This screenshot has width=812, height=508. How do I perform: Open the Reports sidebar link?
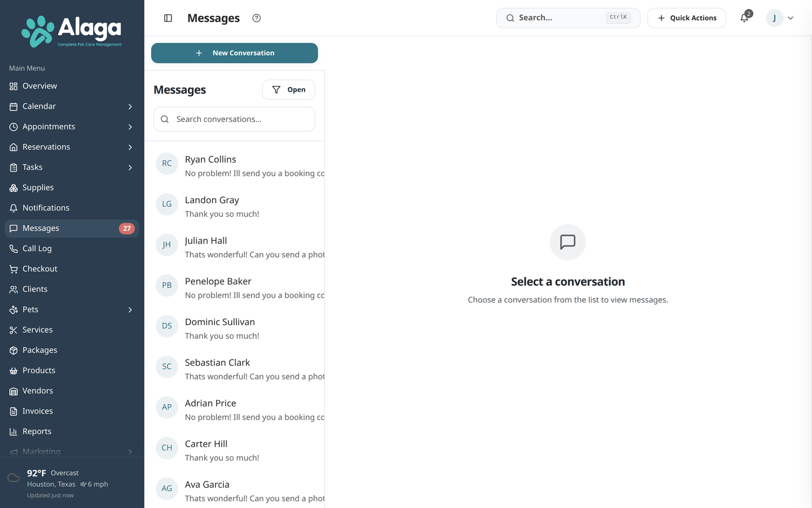[72, 432]
